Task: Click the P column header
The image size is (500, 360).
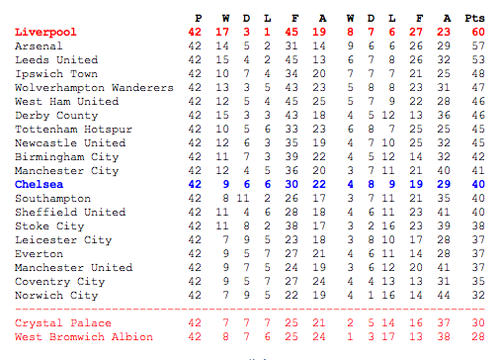Action: pyautogui.click(x=198, y=18)
